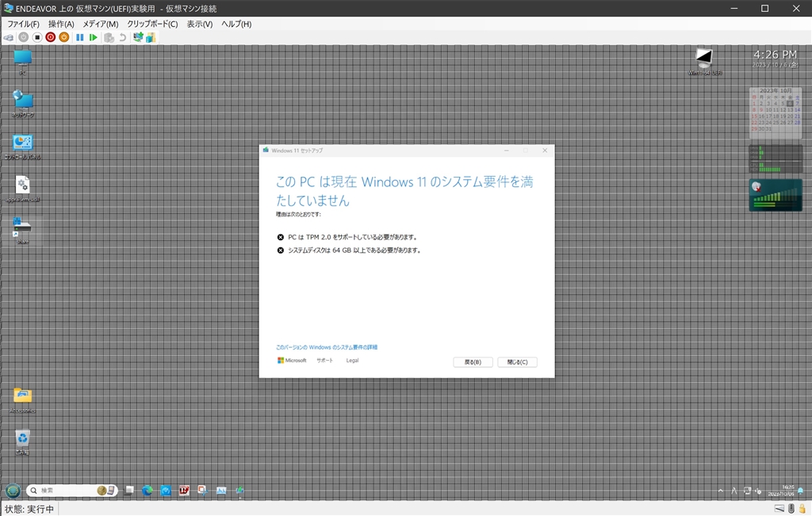
Task: Select the Accessories folder on the desktop
Action: tap(22, 400)
